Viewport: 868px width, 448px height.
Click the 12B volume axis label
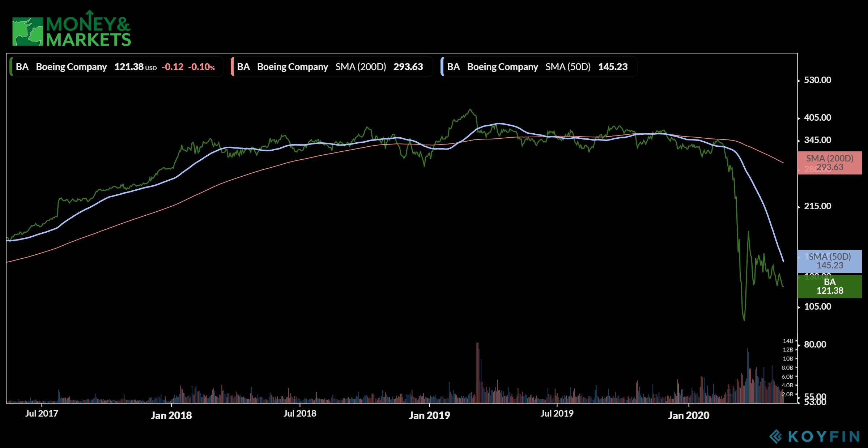tap(788, 350)
